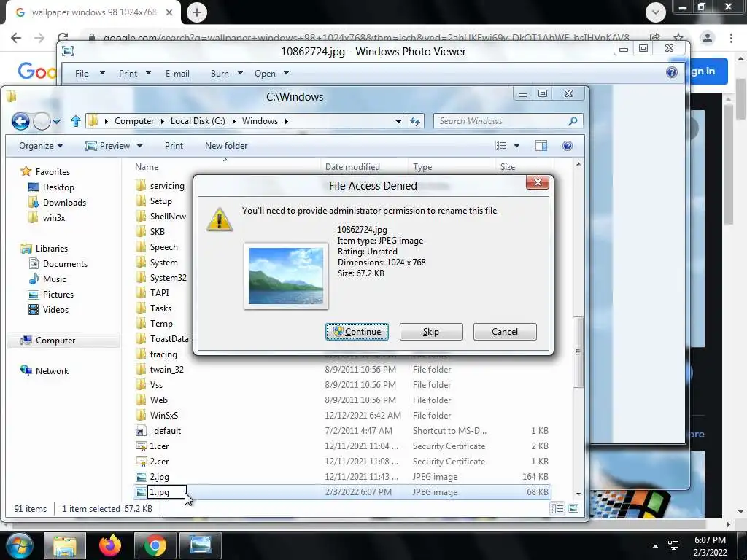Click the 1.jpg rename text box

(167, 492)
